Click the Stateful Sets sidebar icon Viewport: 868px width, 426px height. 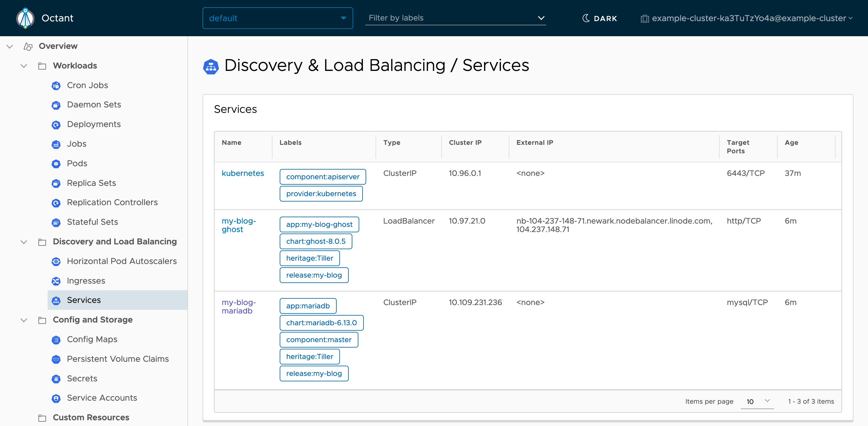coord(56,222)
